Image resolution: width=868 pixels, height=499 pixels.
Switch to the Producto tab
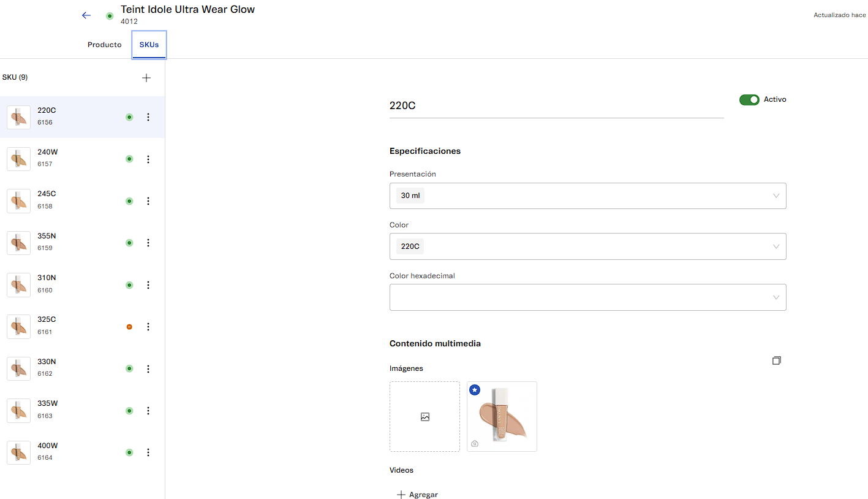(105, 45)
